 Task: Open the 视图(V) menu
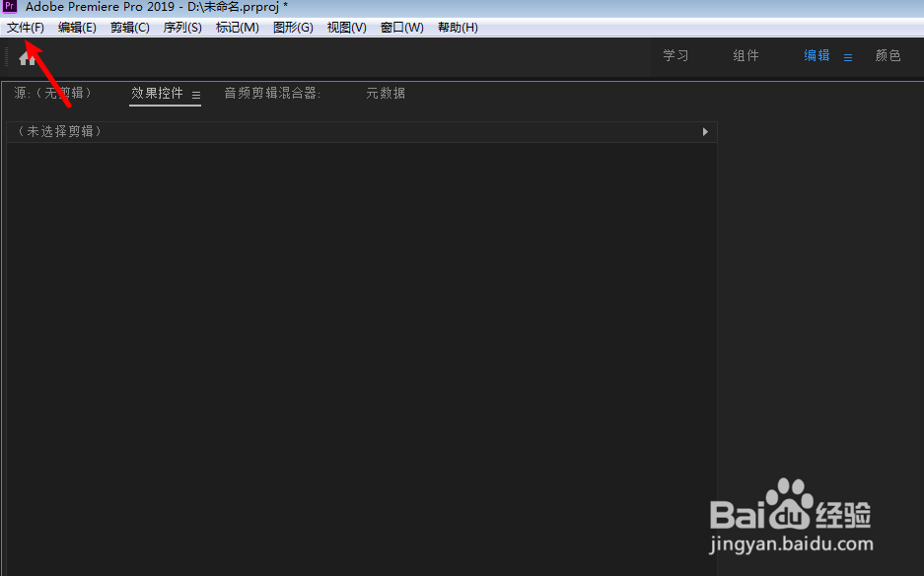(346, 28)
